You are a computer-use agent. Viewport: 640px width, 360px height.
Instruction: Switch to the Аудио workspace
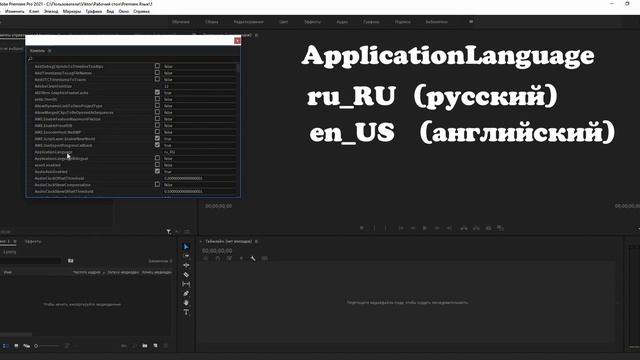click(x=342, y=22)
